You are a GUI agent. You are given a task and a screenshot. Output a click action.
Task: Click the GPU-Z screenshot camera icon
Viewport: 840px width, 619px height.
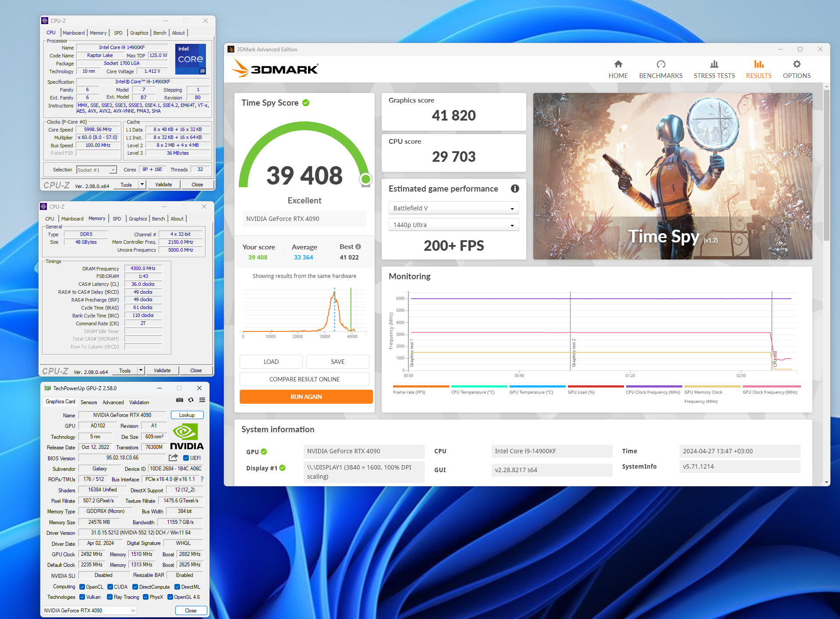[x=180, y=400]
